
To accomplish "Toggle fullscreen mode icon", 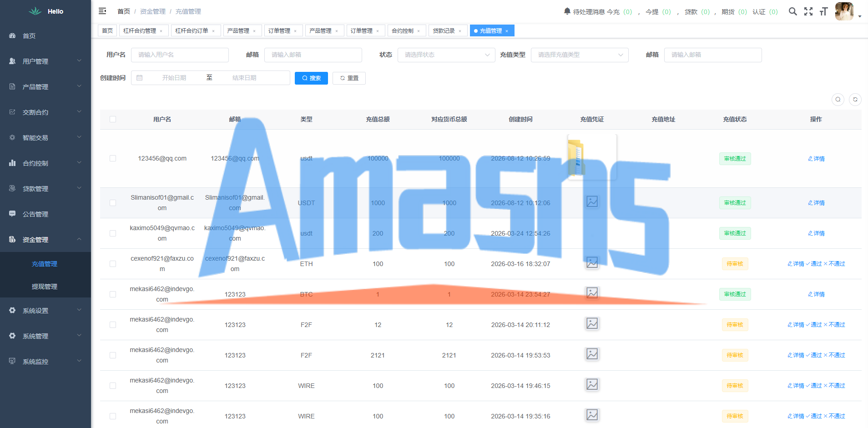I will coord(808,11).
